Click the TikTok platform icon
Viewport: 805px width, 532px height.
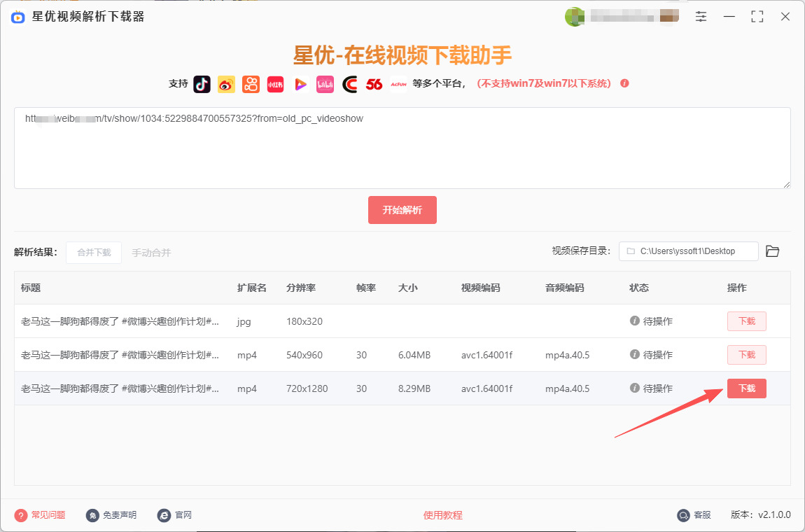tap(202, 84)
